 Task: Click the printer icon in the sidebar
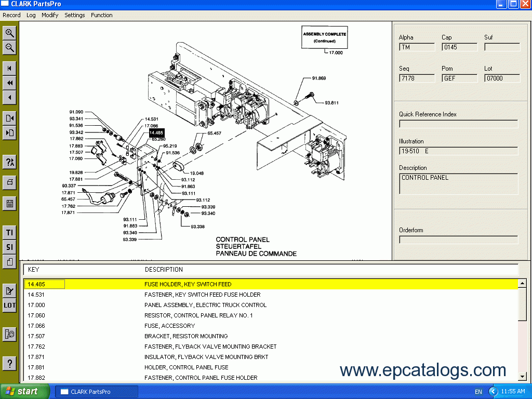coord(10,183)
